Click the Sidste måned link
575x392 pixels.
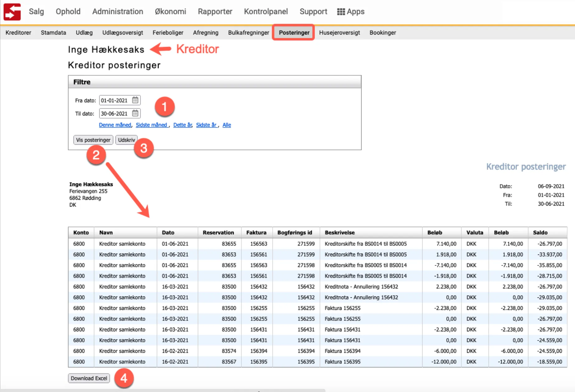coord(152,125)
